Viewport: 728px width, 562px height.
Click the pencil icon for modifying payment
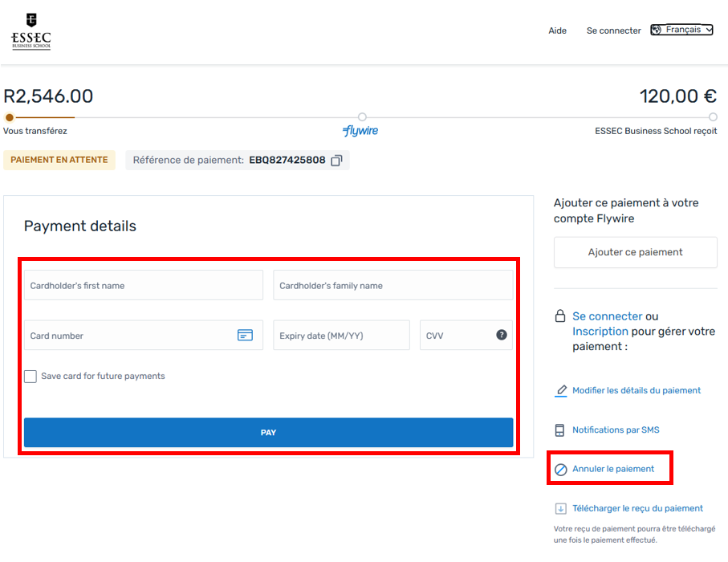tap(561, 391)
